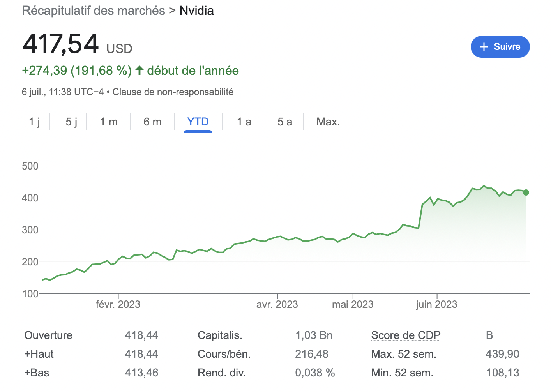Click the Score de CDP link
Screen dimensions: 551x392
point(406,335)
